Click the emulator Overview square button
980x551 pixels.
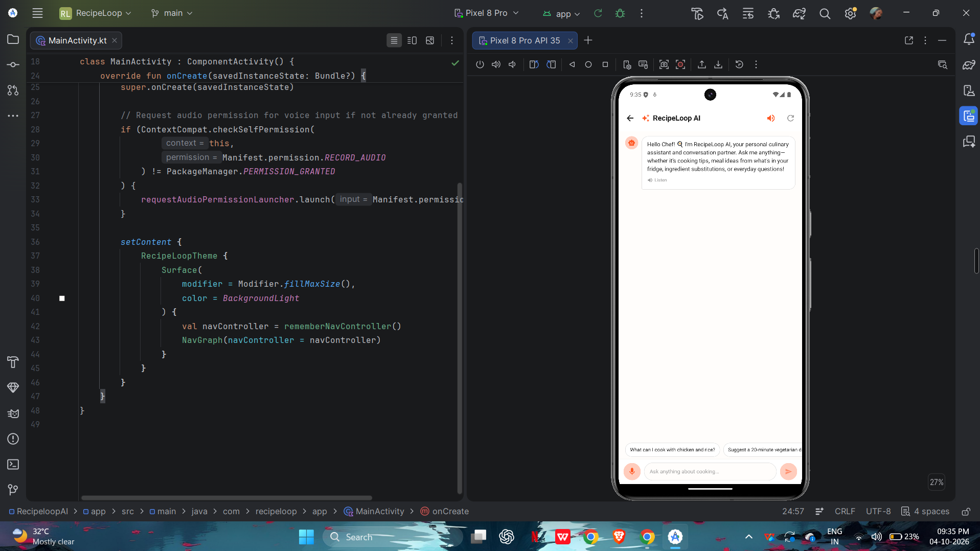click(x=605, y=64)
